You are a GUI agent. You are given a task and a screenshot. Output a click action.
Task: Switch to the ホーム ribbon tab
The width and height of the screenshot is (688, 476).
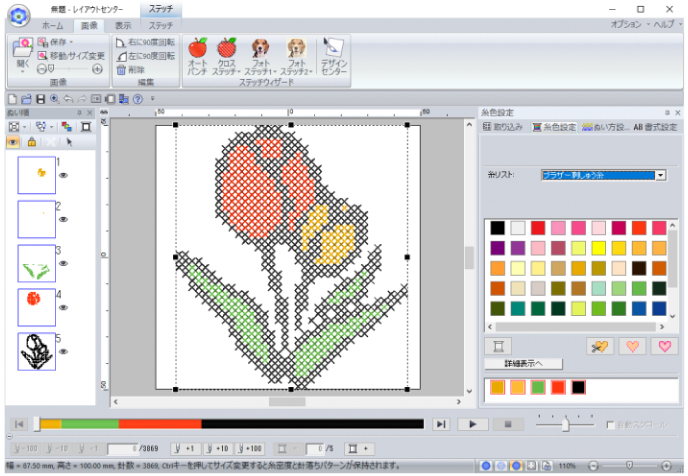[x=53, y=26]
